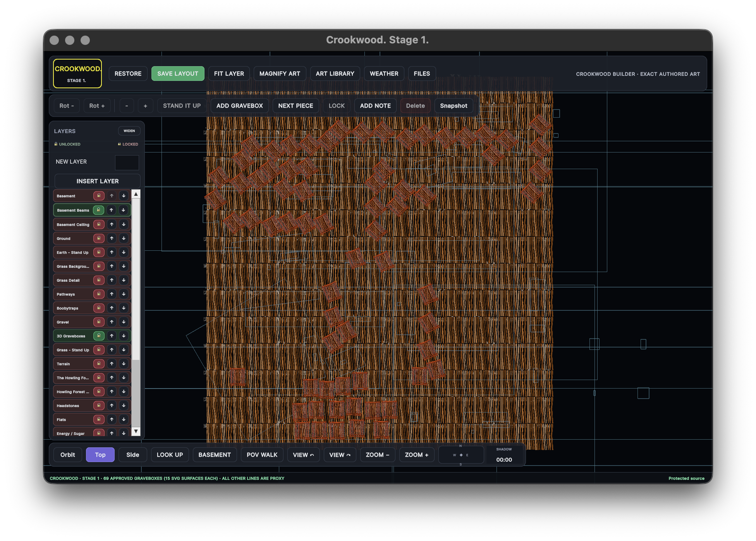The image size is (756, 541).
Task: Click the RESTORE button
Action: pyautogui.click(x=128, y=74)
